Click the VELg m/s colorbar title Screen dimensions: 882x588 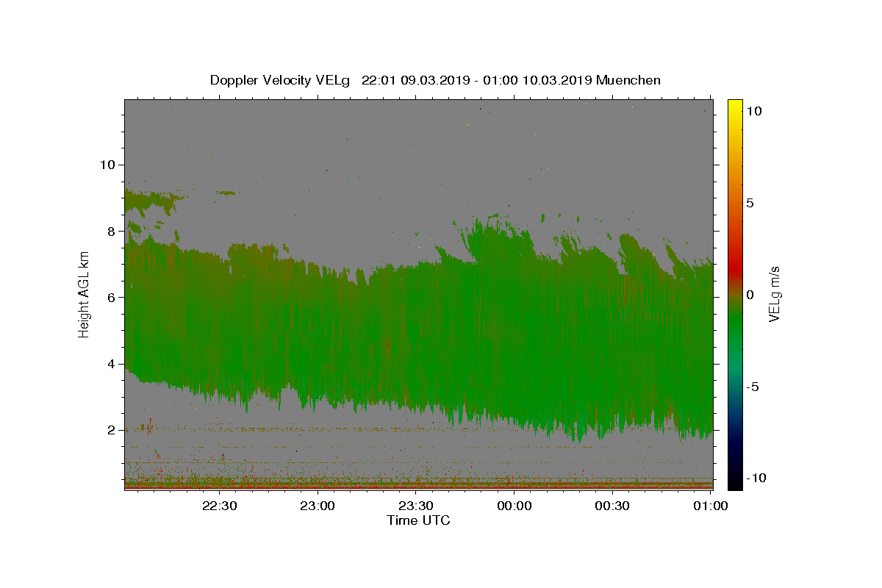click(x=775, y=294)
